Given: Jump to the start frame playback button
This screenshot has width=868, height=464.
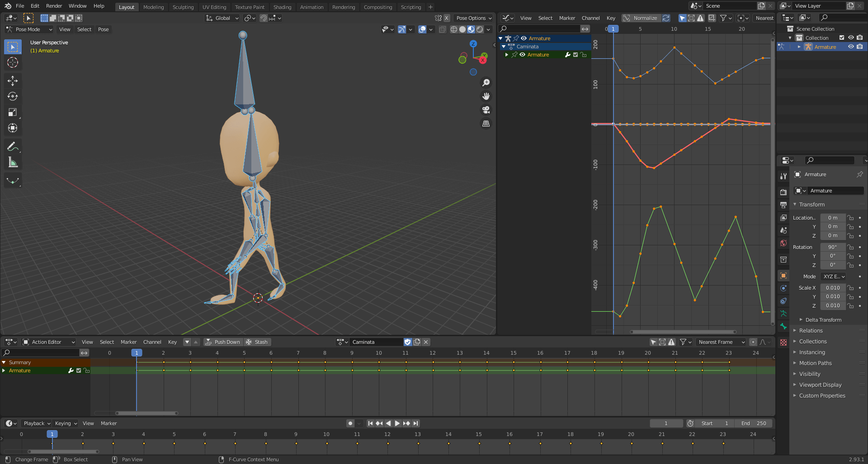Looking at the screenshot, I should (370, 423).
